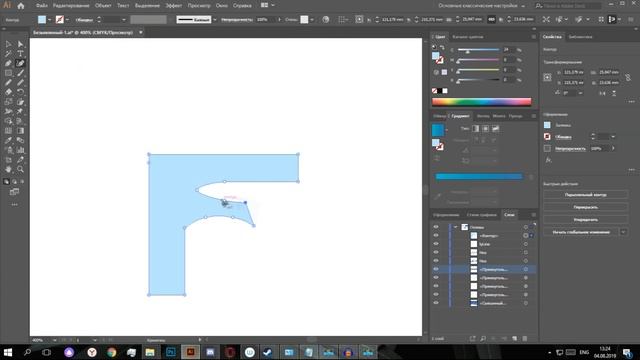The image size is (640, 360).
Task: Click the Непрозрачность link in the Properties panel
Action: tap(570, 149)
